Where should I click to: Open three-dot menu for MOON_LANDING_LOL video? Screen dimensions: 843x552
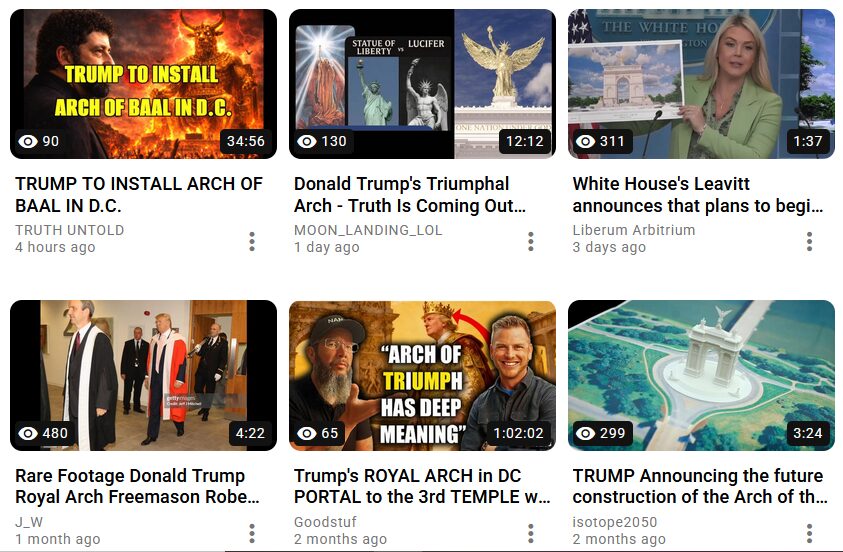click(531, 241)
